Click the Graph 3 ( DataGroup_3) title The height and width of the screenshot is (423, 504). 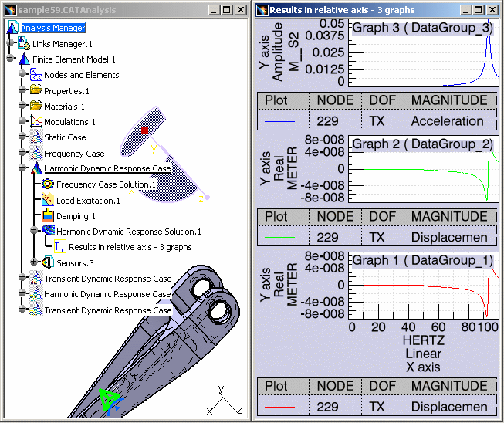coord(422,28)
